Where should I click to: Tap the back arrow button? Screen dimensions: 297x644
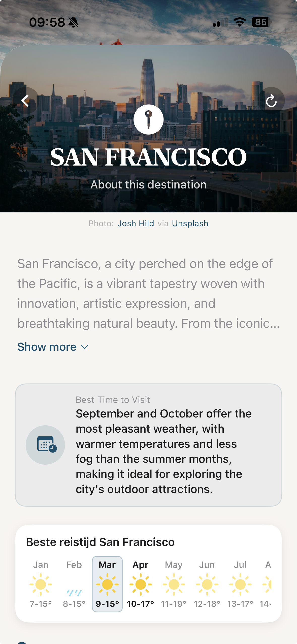coord(25,101)
